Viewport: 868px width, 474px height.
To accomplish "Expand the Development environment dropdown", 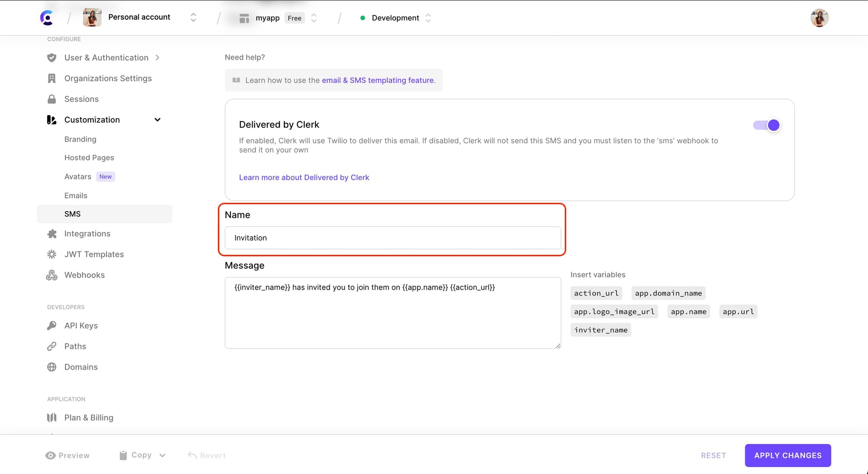I will tap(429, 17).
